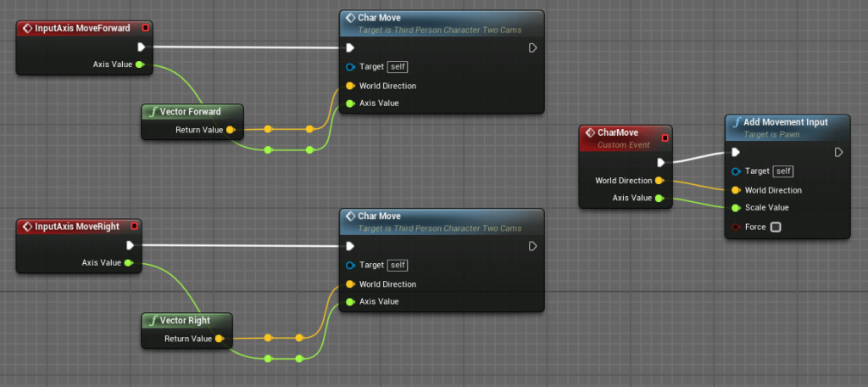The image size is (868, 387).
Task: Click Return Value pin on Vector Right node
Action: tap(220, 339)
